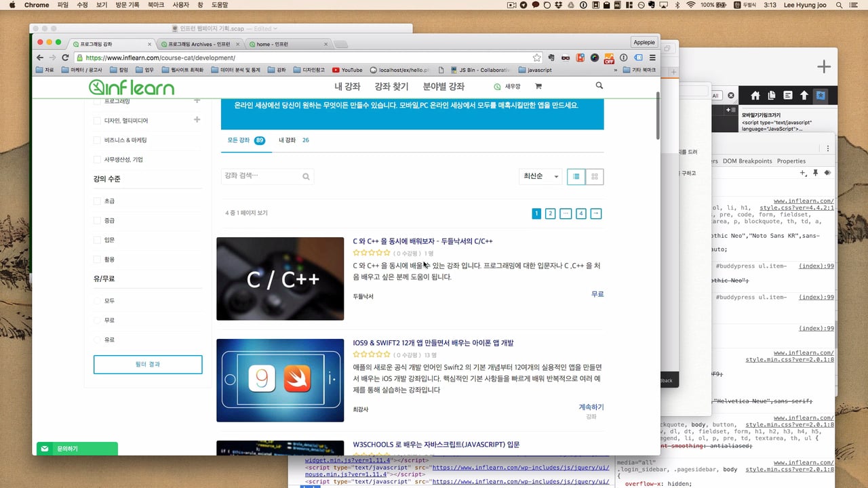The width and height of the screenshot is (868, 488).
Task: Tick the 중급 level checkbox
Action: point(98,220)
